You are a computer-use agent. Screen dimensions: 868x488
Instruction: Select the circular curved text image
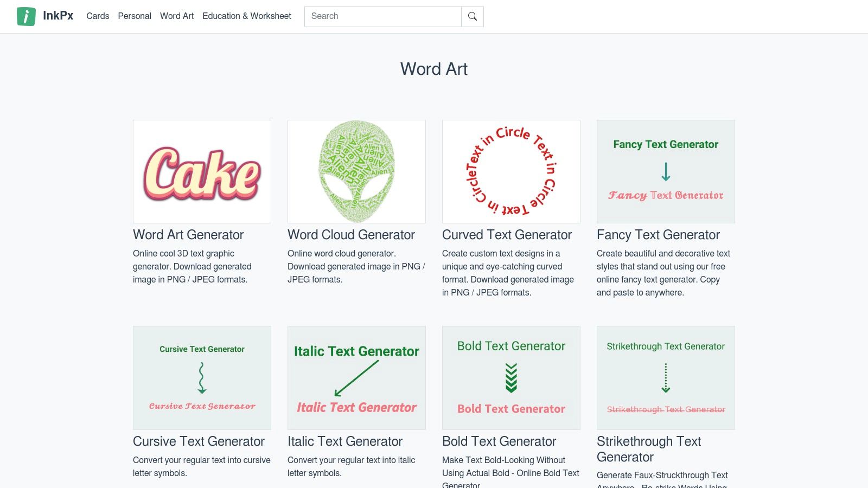pos(511,171)
